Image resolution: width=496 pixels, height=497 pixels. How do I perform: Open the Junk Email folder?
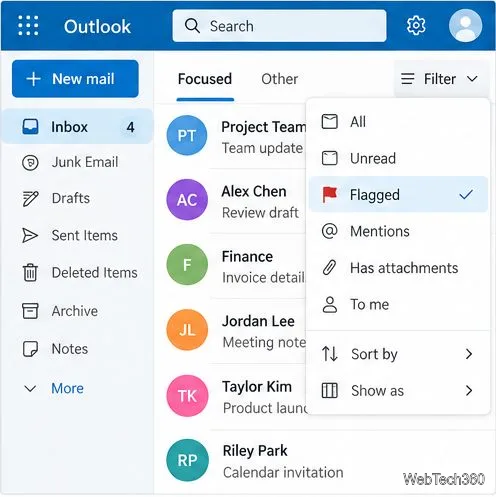pos(77,163)
